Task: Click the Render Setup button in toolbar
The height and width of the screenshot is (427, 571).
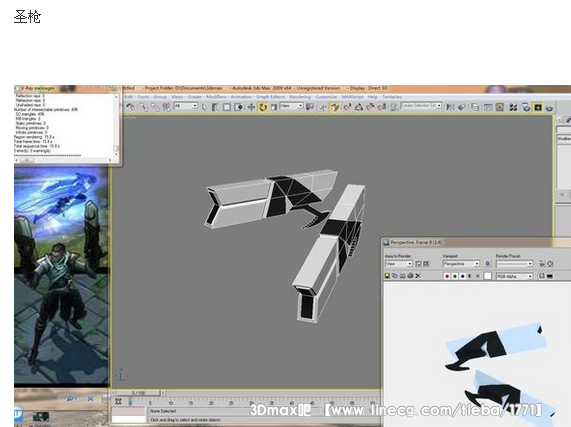Action: tap(525, 107)
